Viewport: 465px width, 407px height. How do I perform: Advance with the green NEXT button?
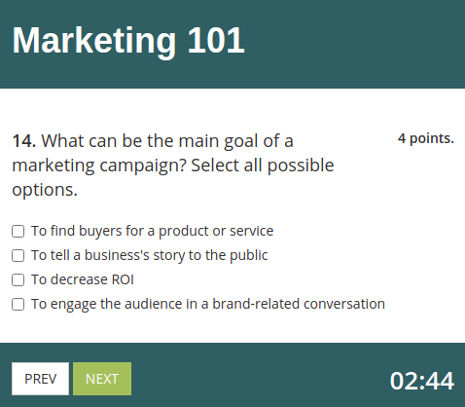pyautogui.click(x=102, y=379)
